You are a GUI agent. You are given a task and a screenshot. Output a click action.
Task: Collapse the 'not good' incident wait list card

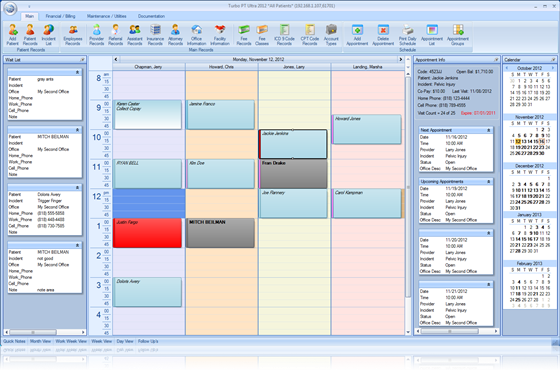point(77,245)
